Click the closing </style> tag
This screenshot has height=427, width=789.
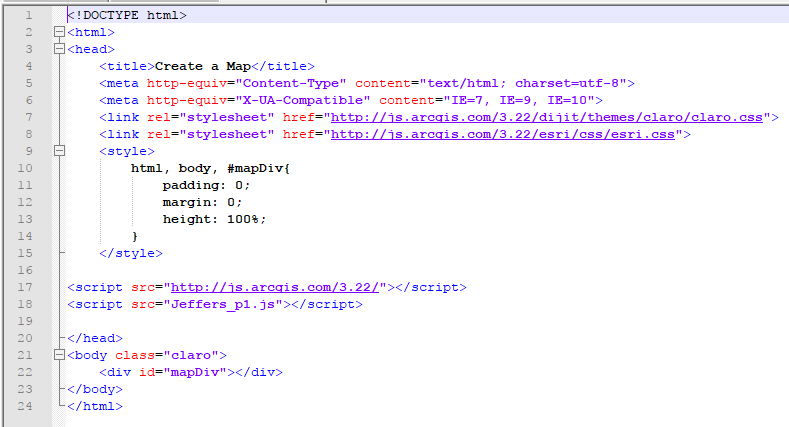[131, 253]
